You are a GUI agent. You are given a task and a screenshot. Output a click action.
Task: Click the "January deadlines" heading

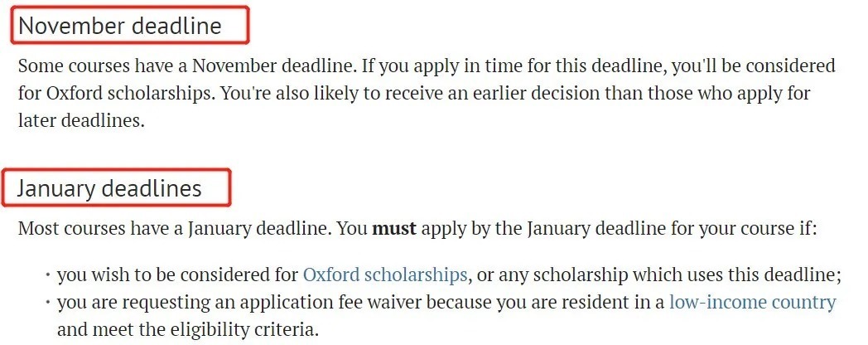point(110,188)
